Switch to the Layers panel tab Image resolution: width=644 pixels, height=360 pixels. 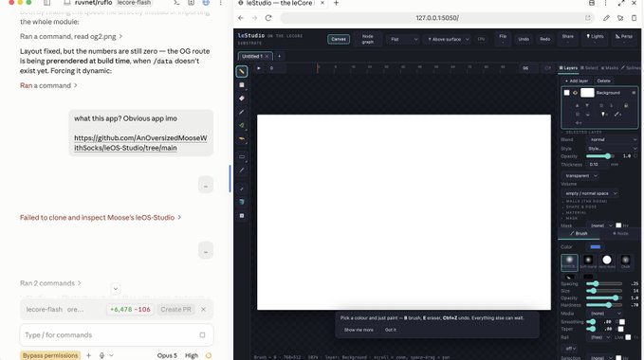click(568, 67)
